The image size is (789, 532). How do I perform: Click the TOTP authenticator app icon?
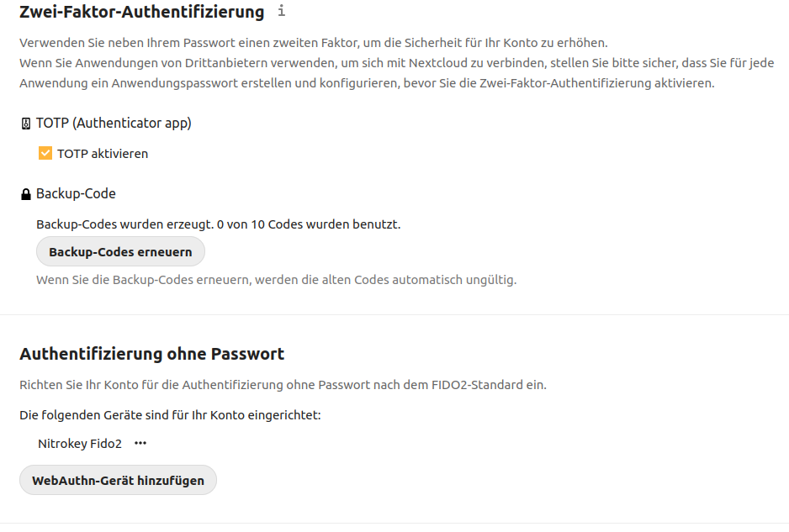click(26, 124)
